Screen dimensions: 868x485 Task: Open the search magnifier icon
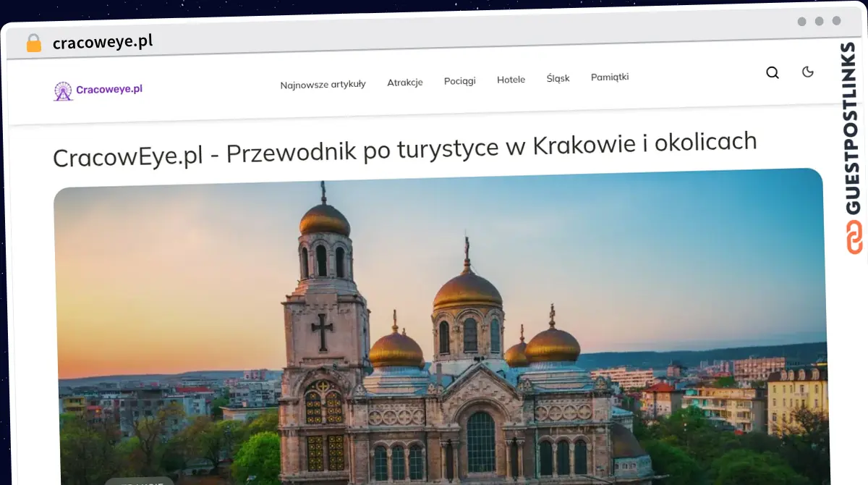pyautogui.click(x=773, y=72)
